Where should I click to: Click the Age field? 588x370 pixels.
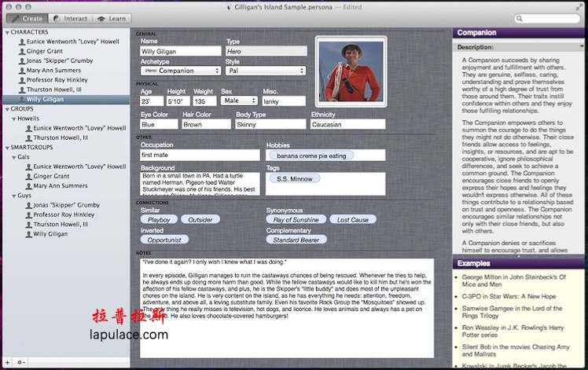pos(152,101)
